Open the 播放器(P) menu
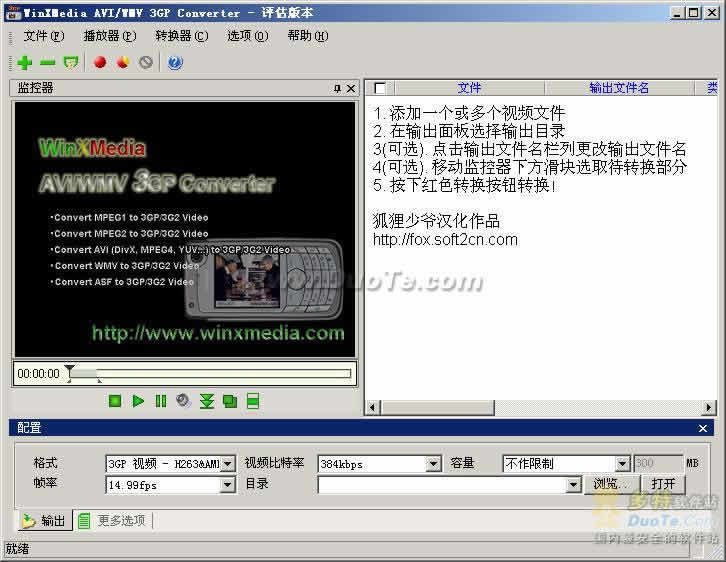Screen dimensions: 726x562 (x=110, y=36)
